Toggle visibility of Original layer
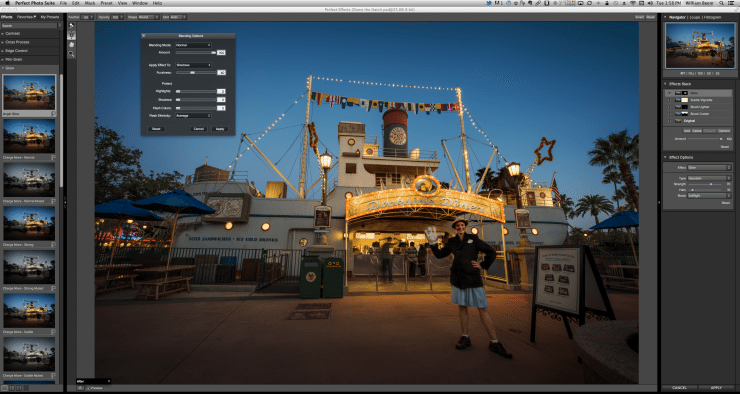The width and height of the screenshot is (740, 394). [669, 121]
